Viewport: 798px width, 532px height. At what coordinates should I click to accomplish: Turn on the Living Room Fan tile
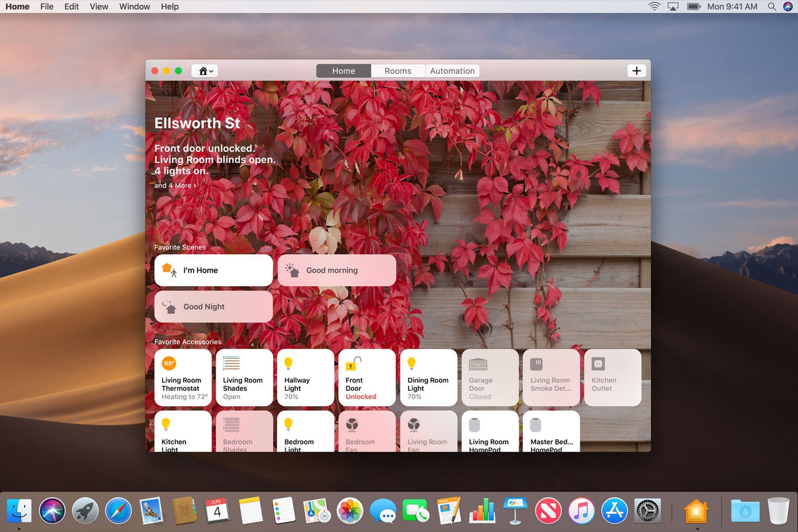point(428,431)
